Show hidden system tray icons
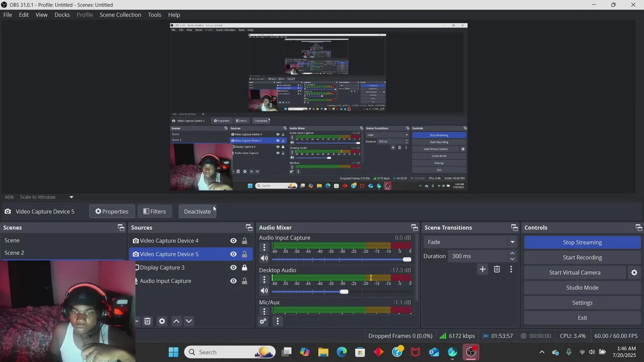This screenshot has width=644, height=362. point(542,352)
